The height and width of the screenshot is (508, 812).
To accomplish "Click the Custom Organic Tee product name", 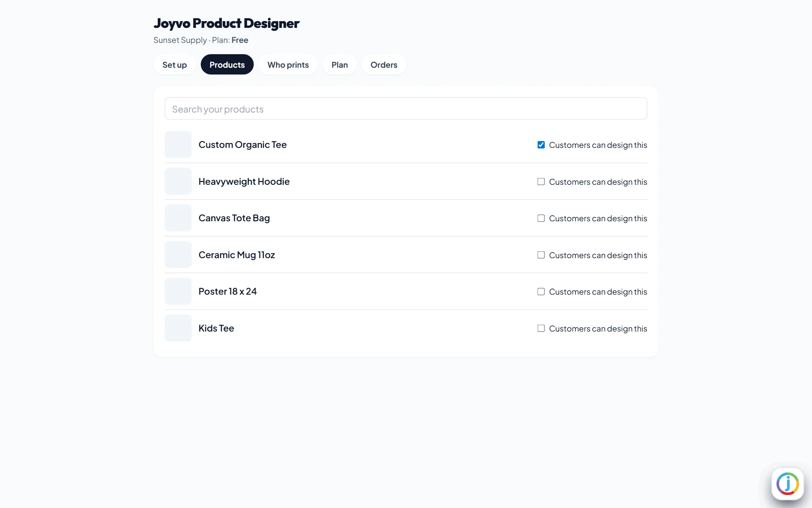I will click(242, 145).
